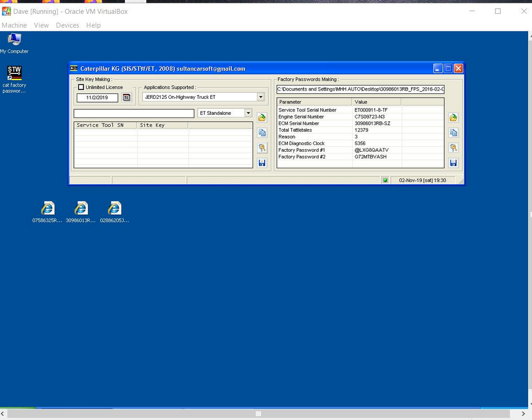Enable Unlimited License checkbox
532x420 pixels.
[x=81, y=87]
